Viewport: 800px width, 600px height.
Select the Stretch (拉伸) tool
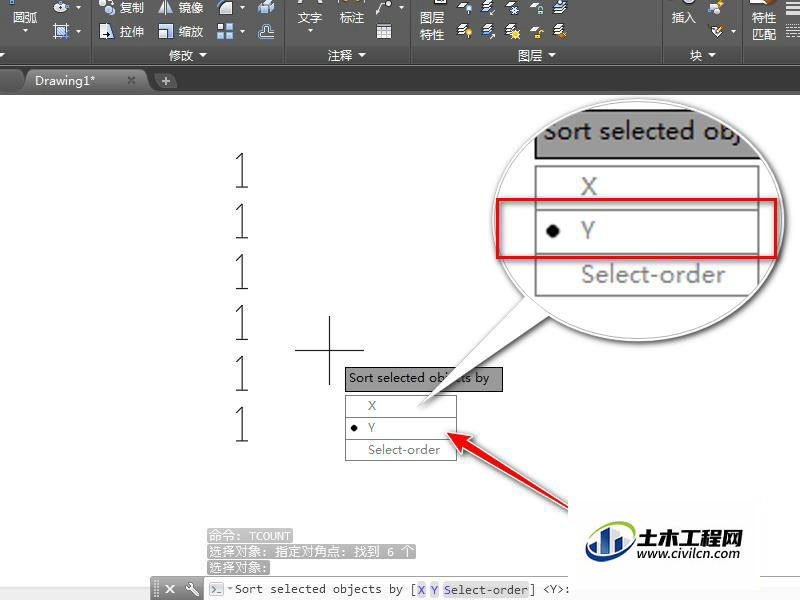tap(121, 32)
